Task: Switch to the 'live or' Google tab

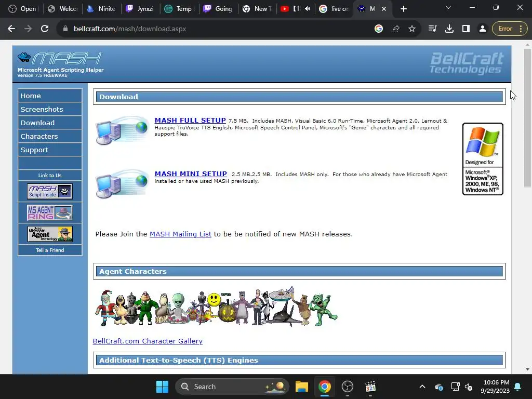Action: click(x=334, y=9)
